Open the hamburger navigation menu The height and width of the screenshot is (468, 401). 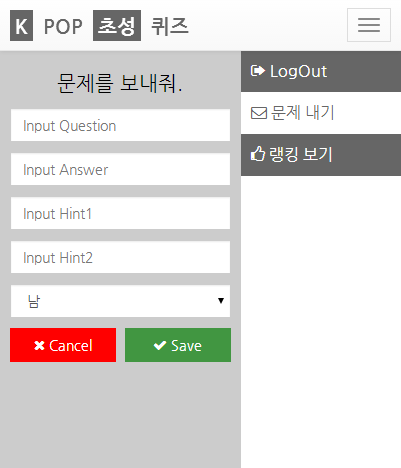[x=369, y=25]
